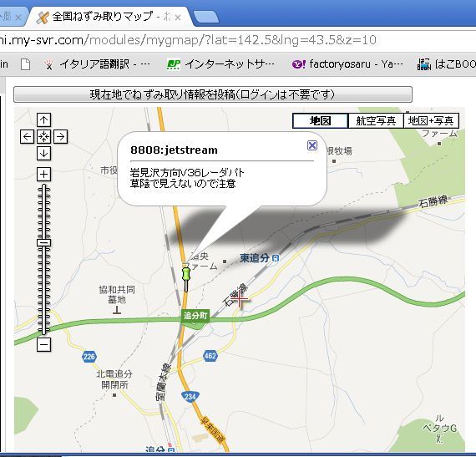476x457 pixels.
Task: Close the 全国ねずみ取りマップ tab
Action: 178,18
